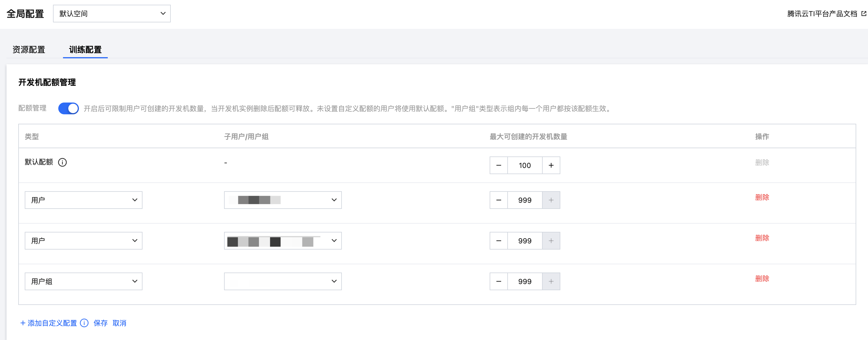868x340 pixels.
Task: Expand type dropdown showing 用户组
Action: [83, 281]
